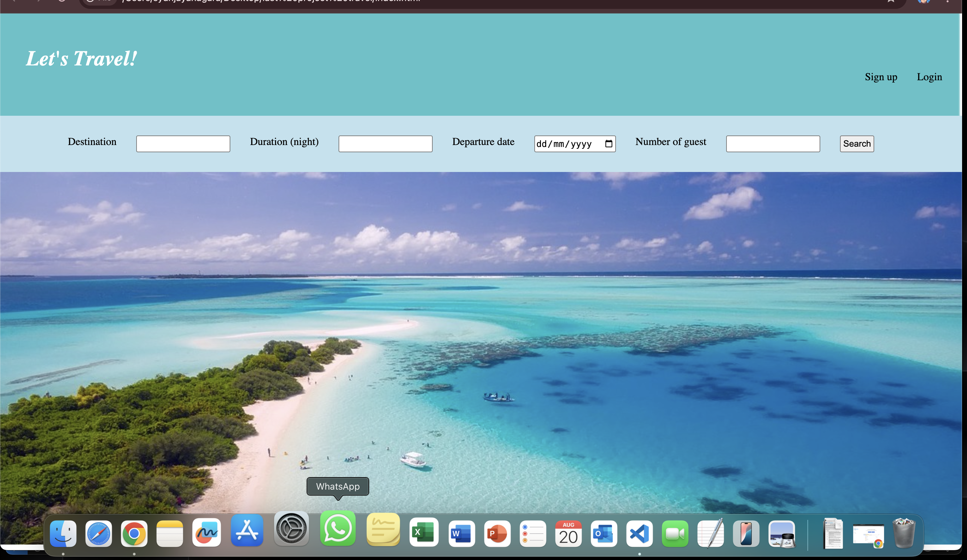Open the Sign up link

[x=881, y=77]
